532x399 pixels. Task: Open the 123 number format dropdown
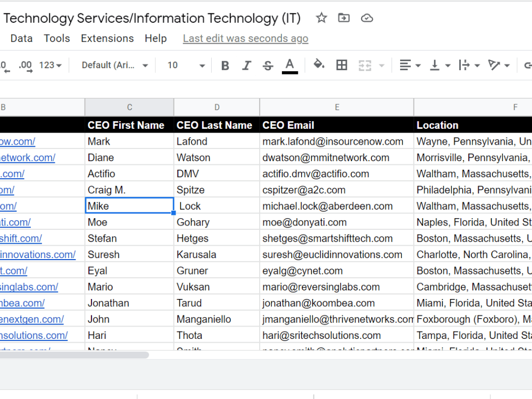[x=50, y=65]
